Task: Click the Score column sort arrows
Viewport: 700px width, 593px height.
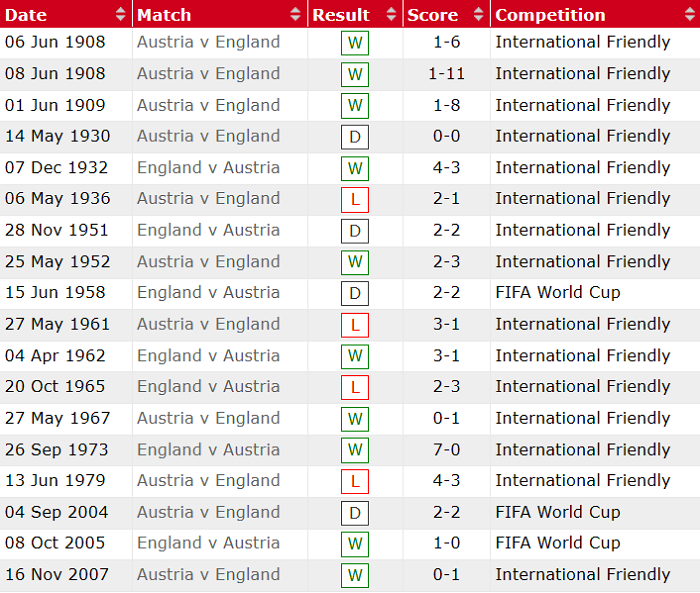Action: pyautogui.click(x=477, y=15)
